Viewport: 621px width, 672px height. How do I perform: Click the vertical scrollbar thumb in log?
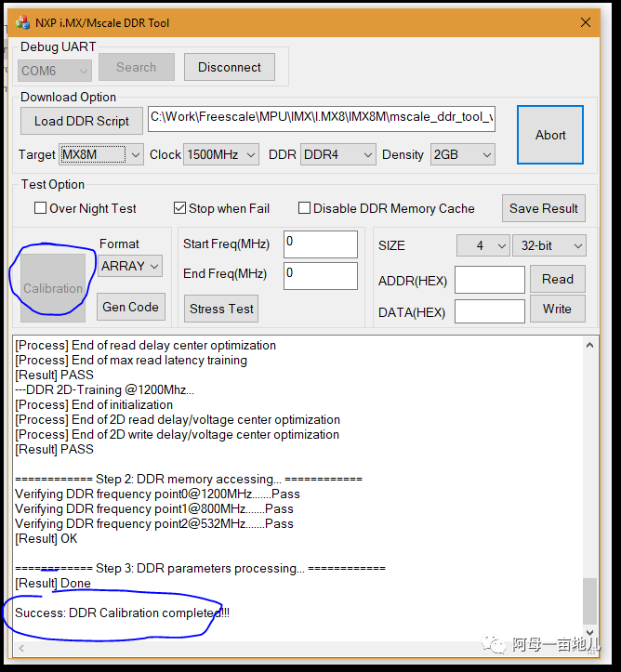coord(589,601)
